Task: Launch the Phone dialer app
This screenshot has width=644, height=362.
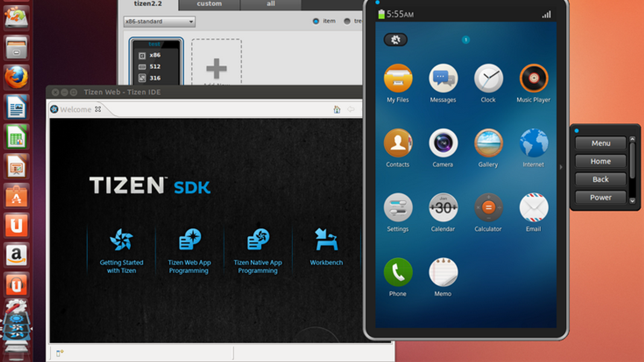Action: point(398,272)
